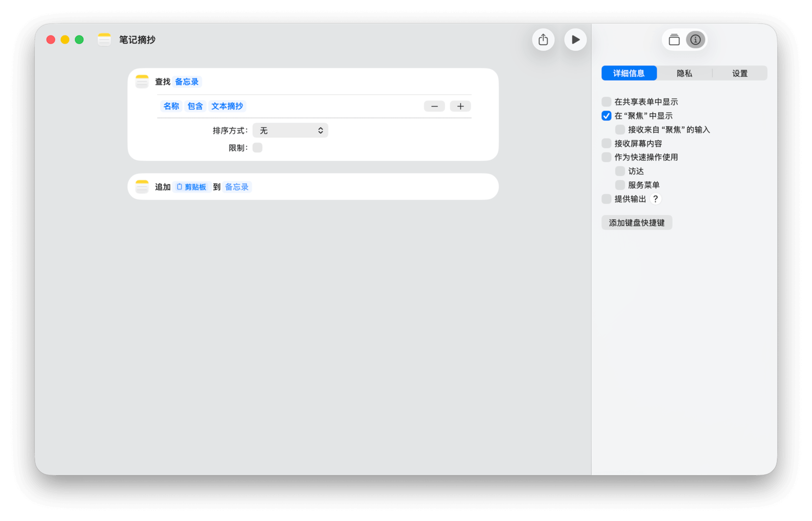Edit the 文本摘抄 filter text field
812x521 pixels.
click(227, 106)
